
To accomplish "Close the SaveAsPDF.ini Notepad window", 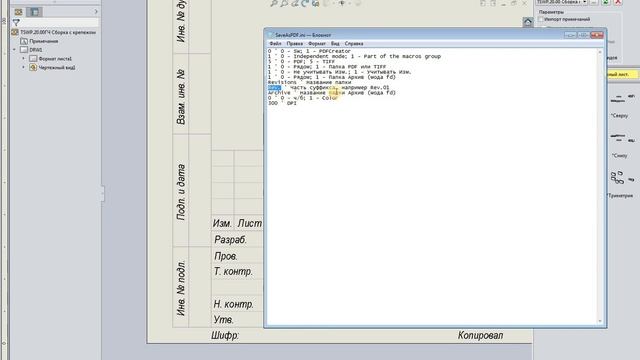I will 596,35.
